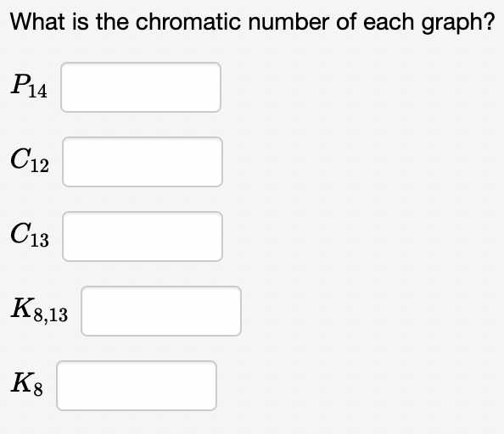Focus the text field beside C13

(143, 236)
